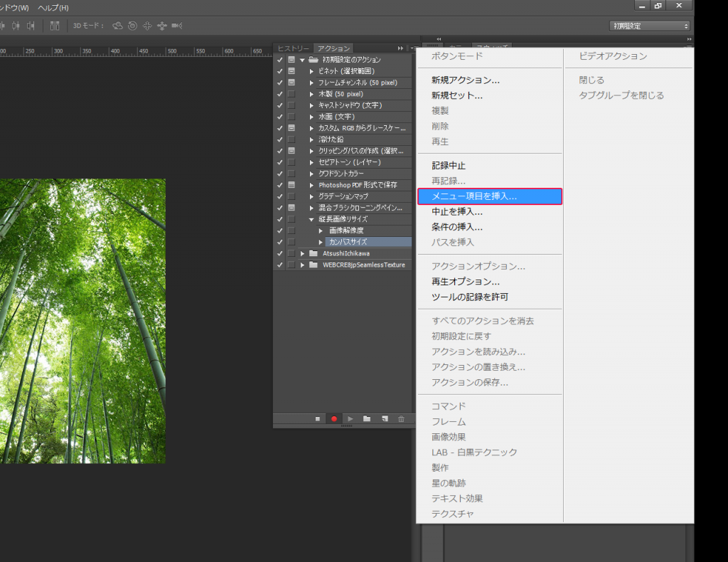Expand the グラデーションマップ action triangle

(311, 196)
